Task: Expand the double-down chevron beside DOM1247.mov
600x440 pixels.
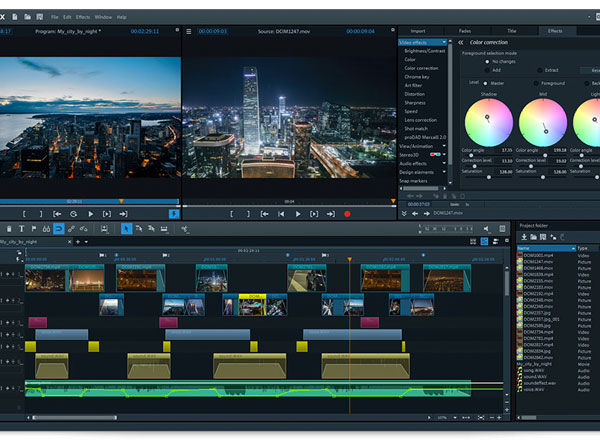Action: tap(404, 213)
